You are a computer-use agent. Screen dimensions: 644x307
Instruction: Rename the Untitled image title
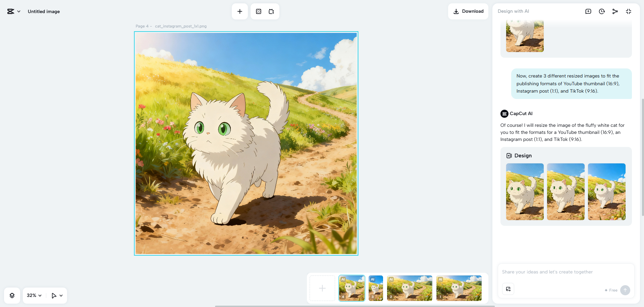(x=44, y=11)
